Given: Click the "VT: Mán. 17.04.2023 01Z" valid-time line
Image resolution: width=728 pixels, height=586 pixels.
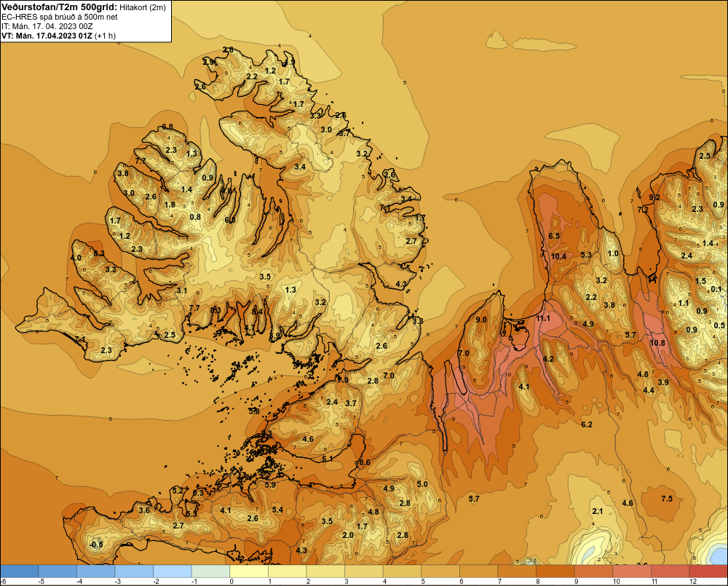Looking at the screenshot, I should pyautogui.click(x=47, y=36).
